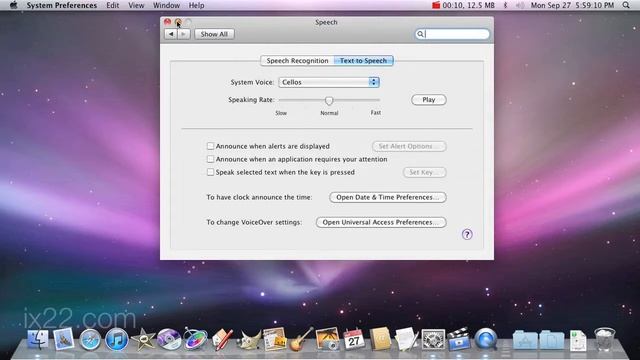
Task: Open the Speech help question mark
Action: pyautogui.click(x=467, y=234)
